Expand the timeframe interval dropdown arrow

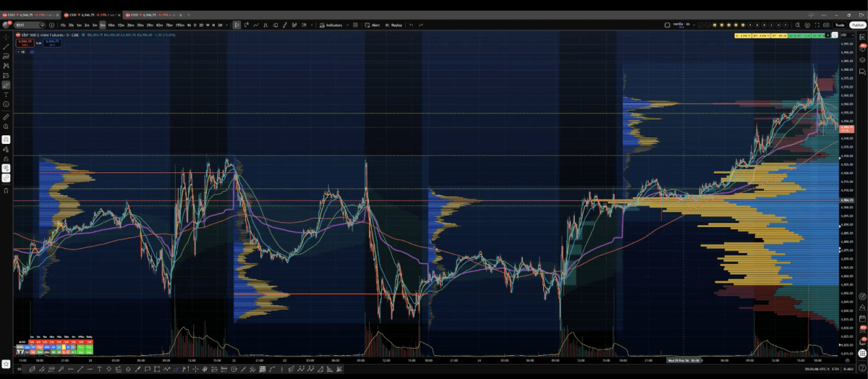(x=227, y=25)
